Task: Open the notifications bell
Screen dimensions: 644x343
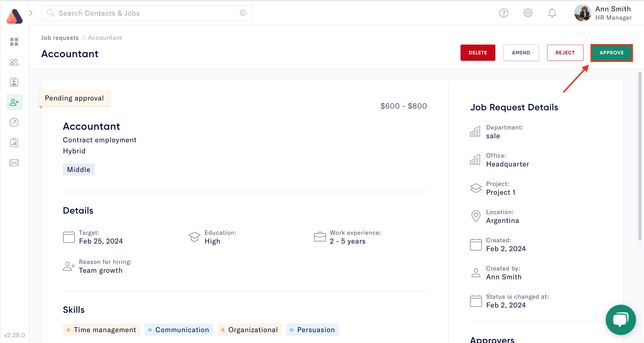Action: (x=552, y=13)
